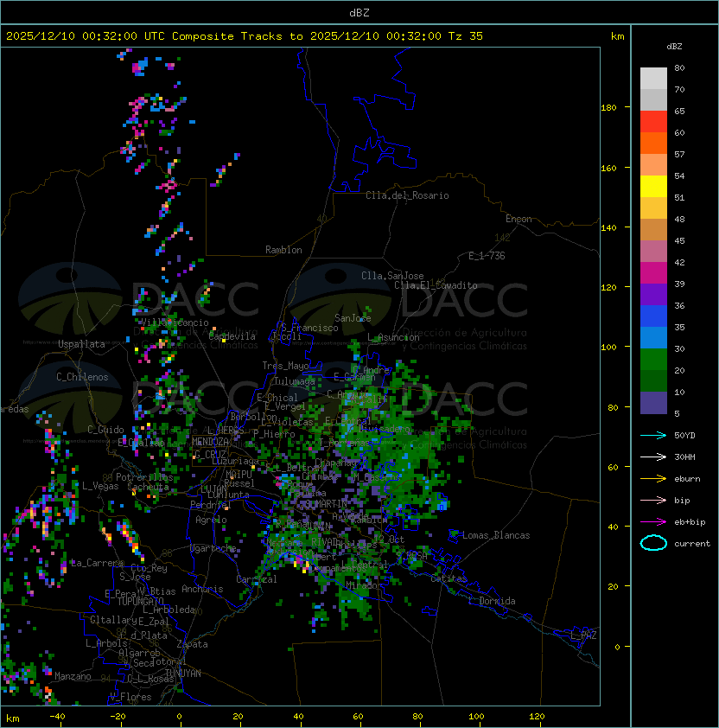
Task: Click the 'Clla.del_Rosario' place label
Action: [x=407, y=195]
